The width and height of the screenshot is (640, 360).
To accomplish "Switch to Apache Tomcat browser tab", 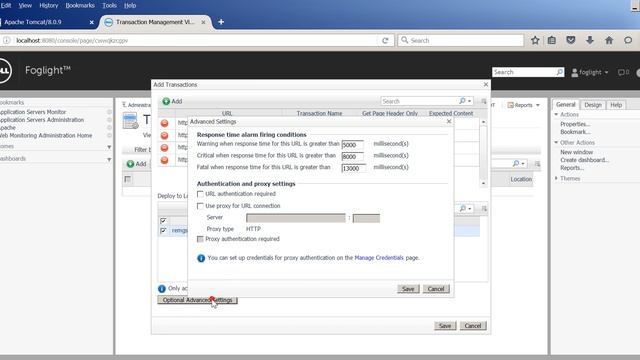I will click(45, 22).
